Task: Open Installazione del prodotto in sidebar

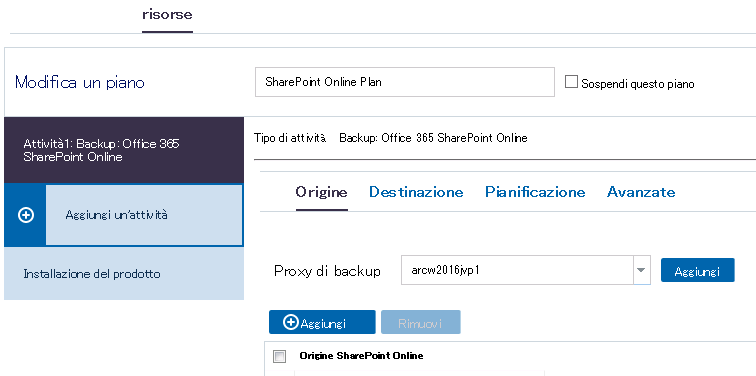Action: point(124,274)
